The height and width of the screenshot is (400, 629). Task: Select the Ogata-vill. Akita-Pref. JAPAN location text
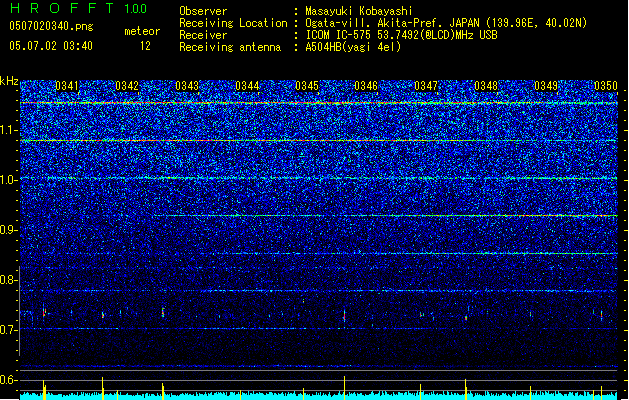446,23
